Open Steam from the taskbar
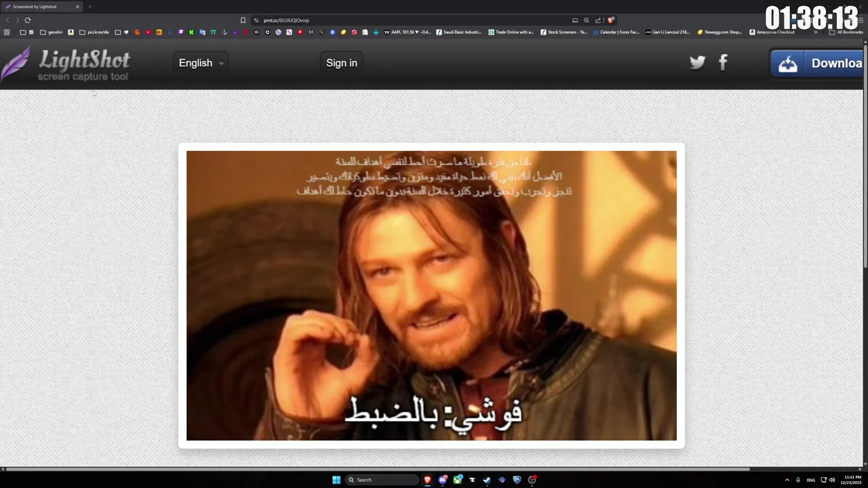 (487, 480)
